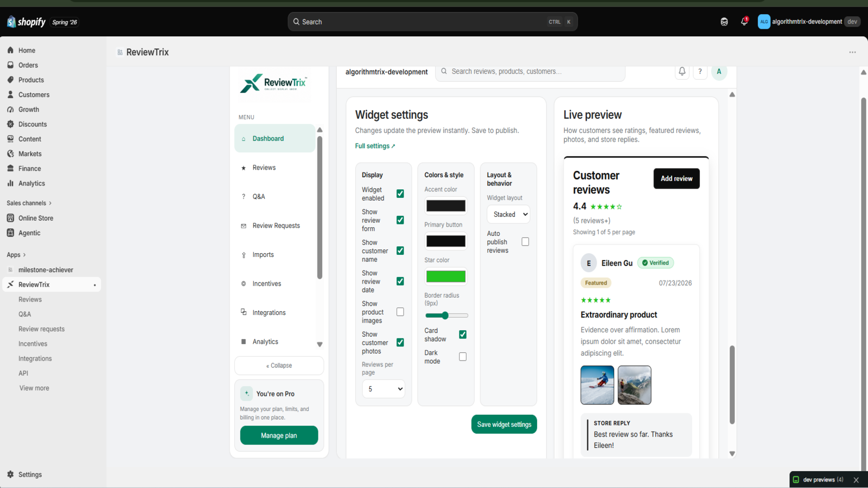Open the Shopify sidekick icon in top bar

tap(724, 22)
